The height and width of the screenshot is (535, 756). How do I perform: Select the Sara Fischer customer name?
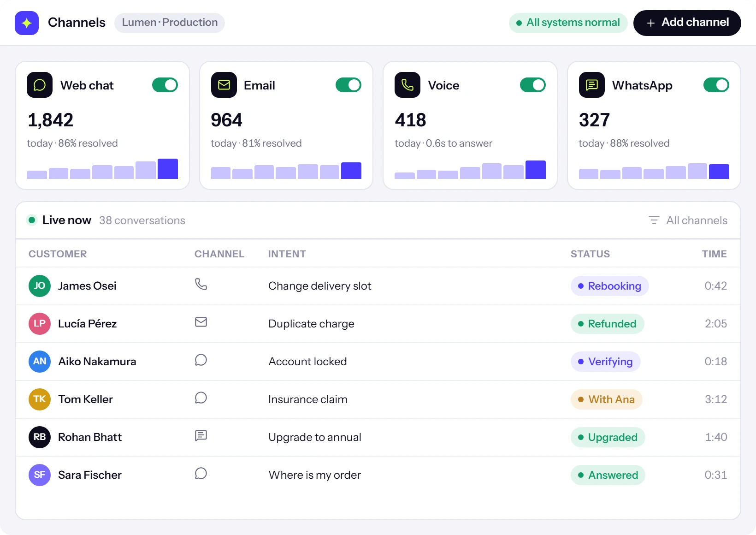click(x=90, y=475)
